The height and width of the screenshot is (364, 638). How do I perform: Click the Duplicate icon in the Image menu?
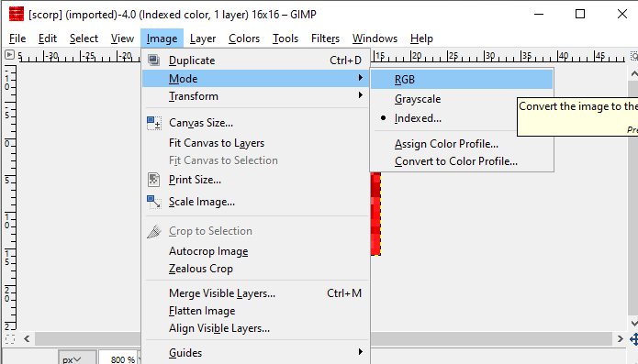click(x=154, y=61)
